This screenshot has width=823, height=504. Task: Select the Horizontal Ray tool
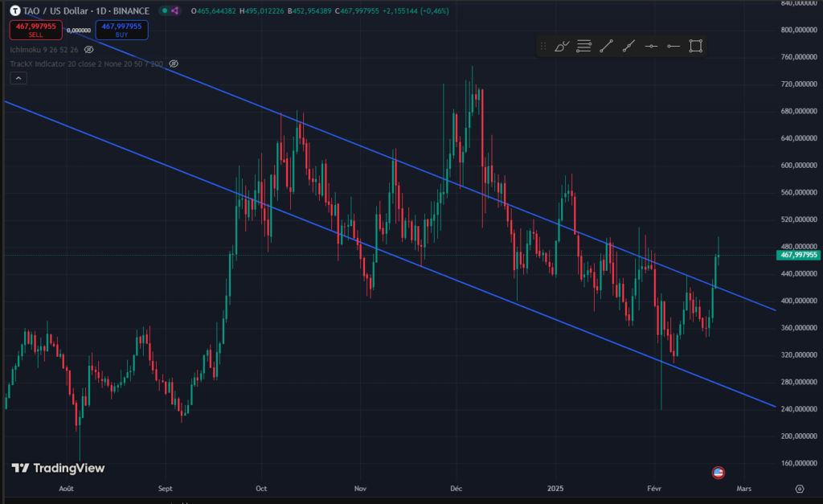tap(674, 46)
